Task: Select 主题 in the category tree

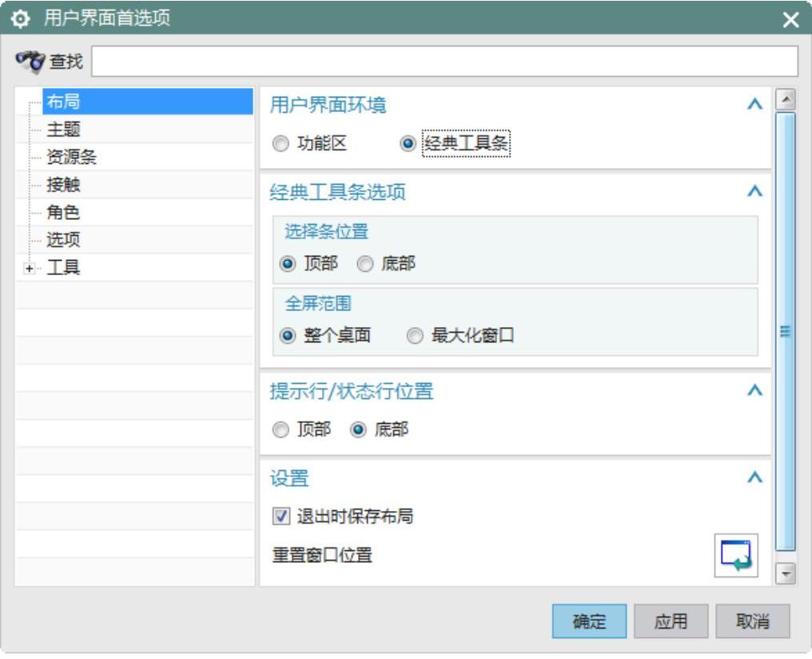Action: tap(63, 129)
